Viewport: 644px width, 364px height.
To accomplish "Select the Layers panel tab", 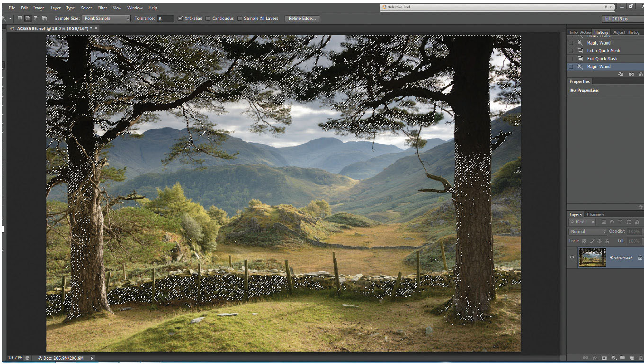I will click(x=576, y=215).
